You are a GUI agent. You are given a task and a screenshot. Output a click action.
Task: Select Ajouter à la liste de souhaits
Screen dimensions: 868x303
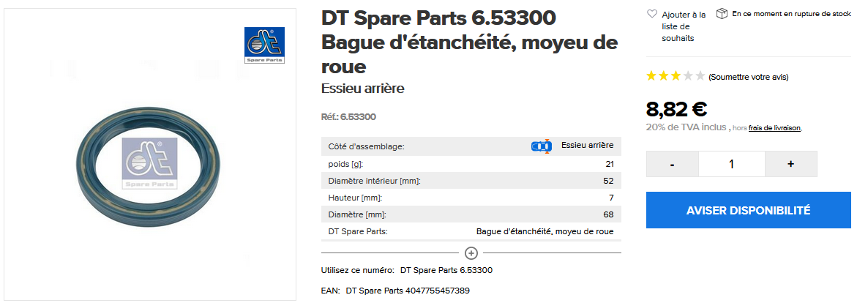tap(684, 26)
